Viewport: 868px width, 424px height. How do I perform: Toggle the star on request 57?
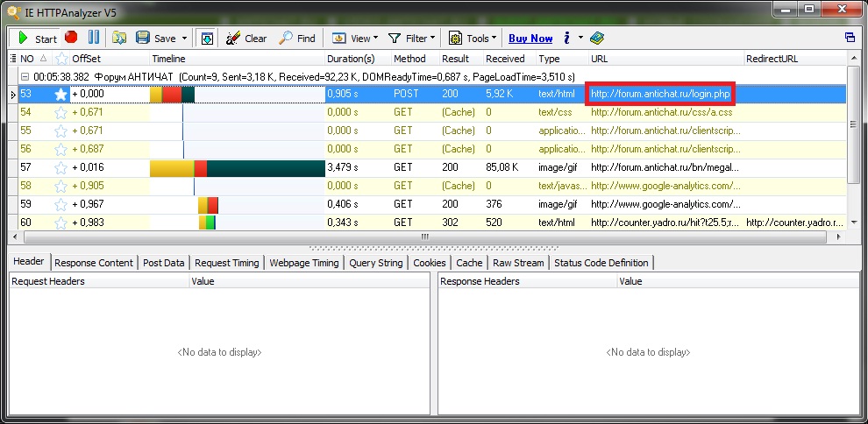pos(60,167)
